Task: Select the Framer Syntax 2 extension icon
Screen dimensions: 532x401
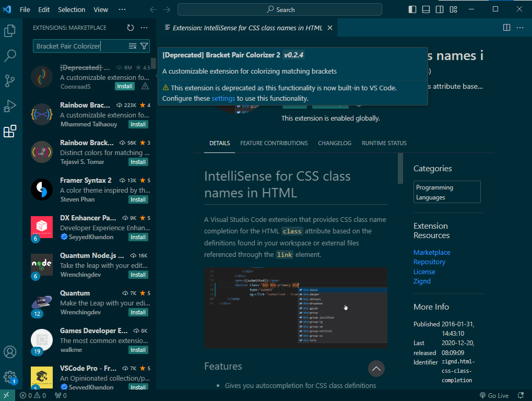Action: click(x=42, y=190)
